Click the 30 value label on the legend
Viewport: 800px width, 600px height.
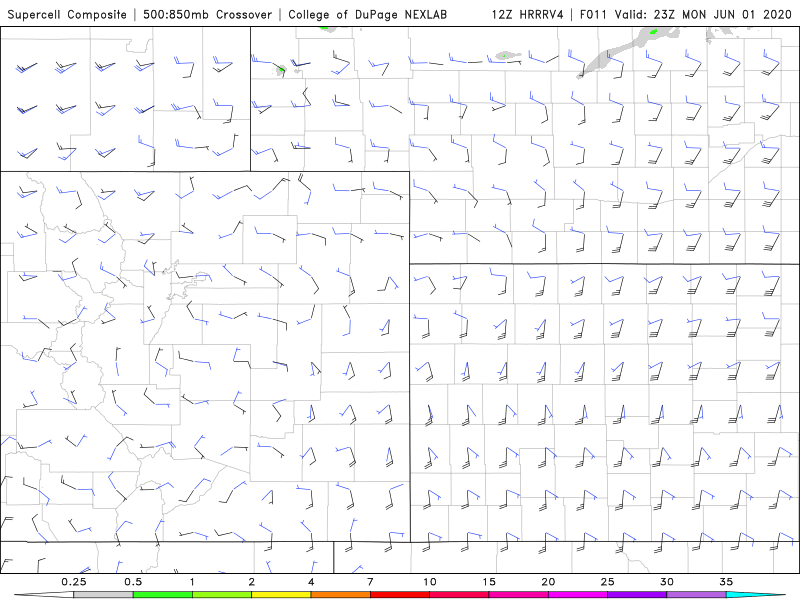click(x=667, y=582)
